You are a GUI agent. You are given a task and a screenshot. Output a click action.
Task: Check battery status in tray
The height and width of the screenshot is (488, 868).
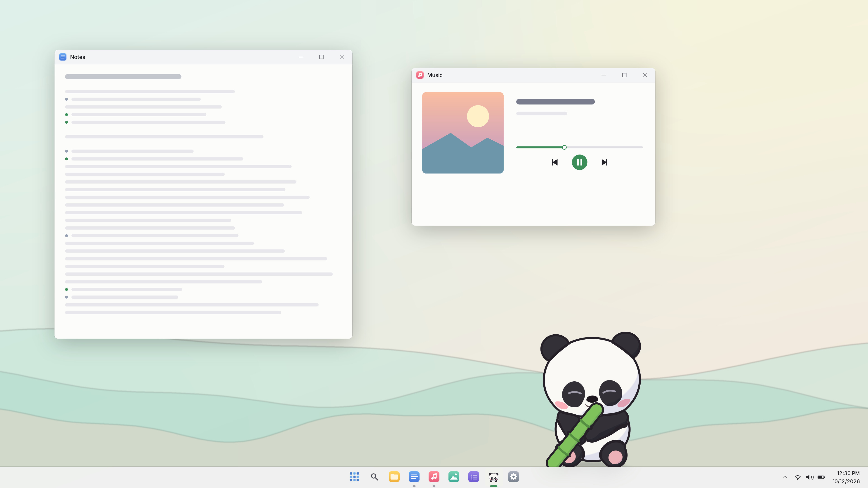pos(821,477)
